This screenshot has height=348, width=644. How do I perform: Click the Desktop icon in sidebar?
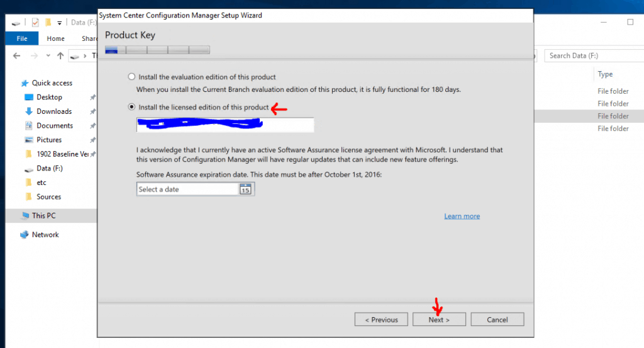(x=29, y=97)
